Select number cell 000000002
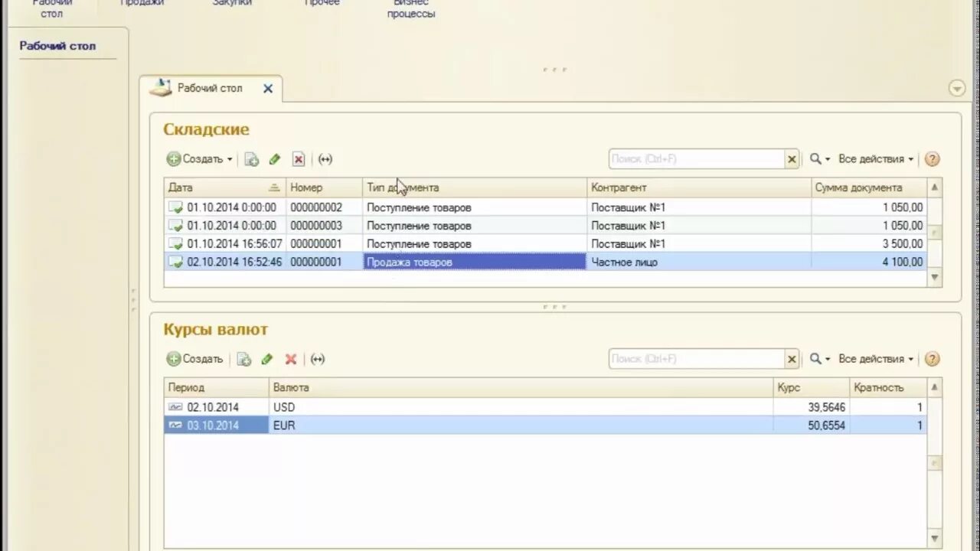Viewport: 980px width, 551px height. (325, 207)
